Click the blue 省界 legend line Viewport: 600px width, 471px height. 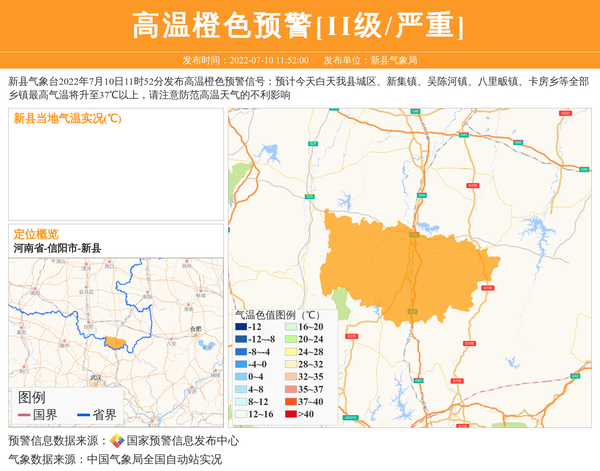pyautogui.click(x=82, y=414)
